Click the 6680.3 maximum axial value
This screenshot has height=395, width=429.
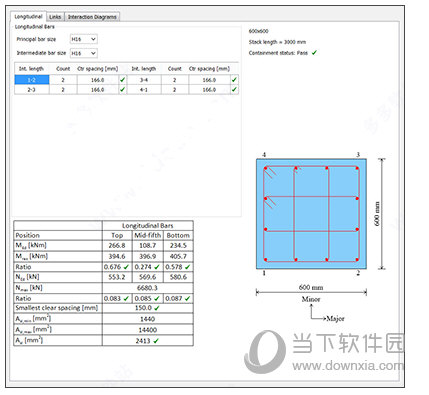point(147,288)
